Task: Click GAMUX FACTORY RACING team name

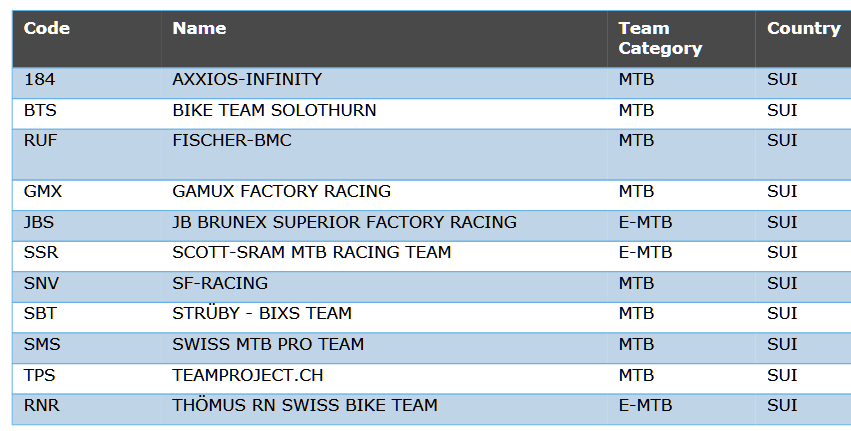Action: (281, 191)
